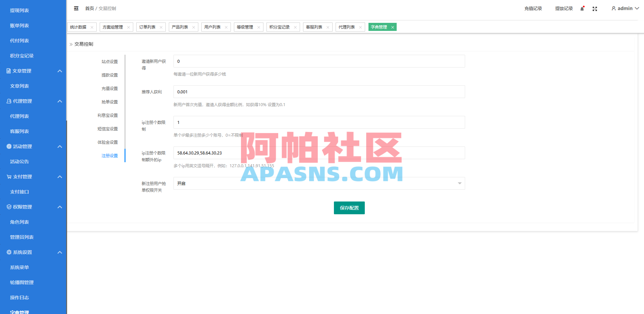Open the admin user menu
644x314 pixels.
625,8
